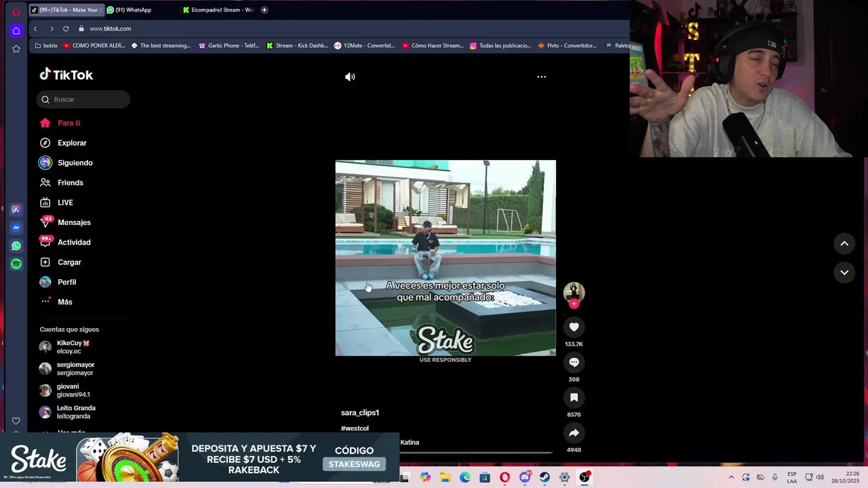Open the Para ti feed

tap(60, 123)
